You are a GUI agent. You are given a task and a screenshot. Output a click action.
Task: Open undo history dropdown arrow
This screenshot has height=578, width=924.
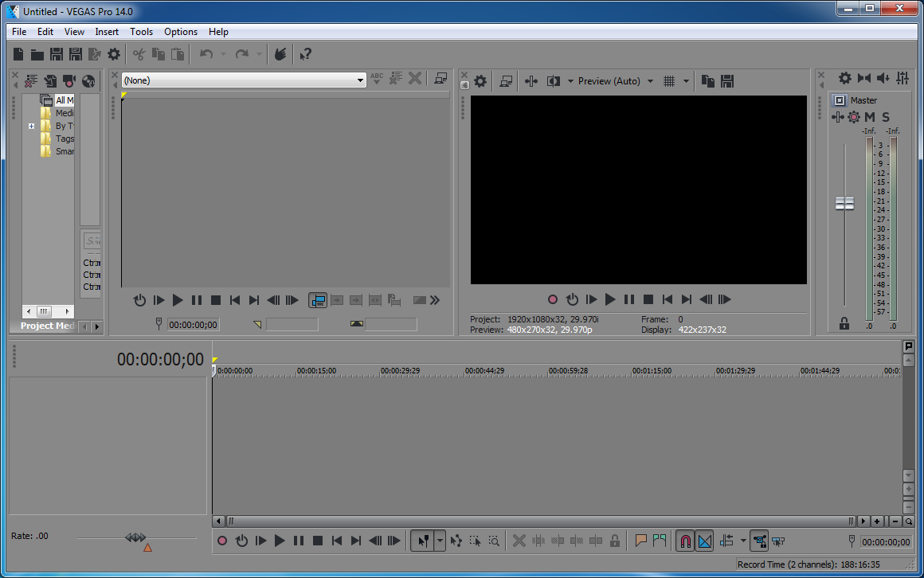tap(223, 54)
